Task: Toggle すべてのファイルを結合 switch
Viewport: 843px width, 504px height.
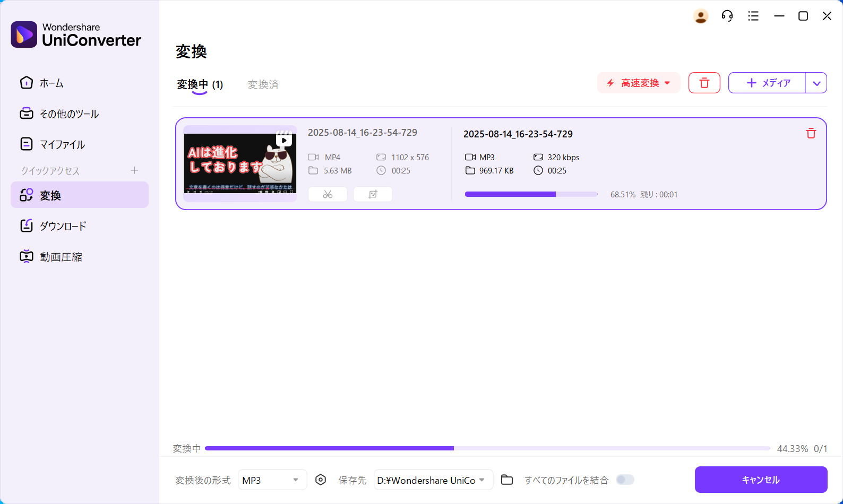Action: click(x=625, y=480)
